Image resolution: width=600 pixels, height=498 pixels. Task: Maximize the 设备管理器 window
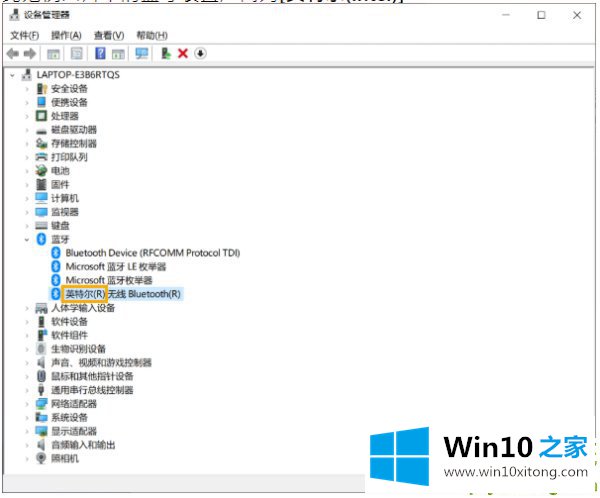pos(541,15)
